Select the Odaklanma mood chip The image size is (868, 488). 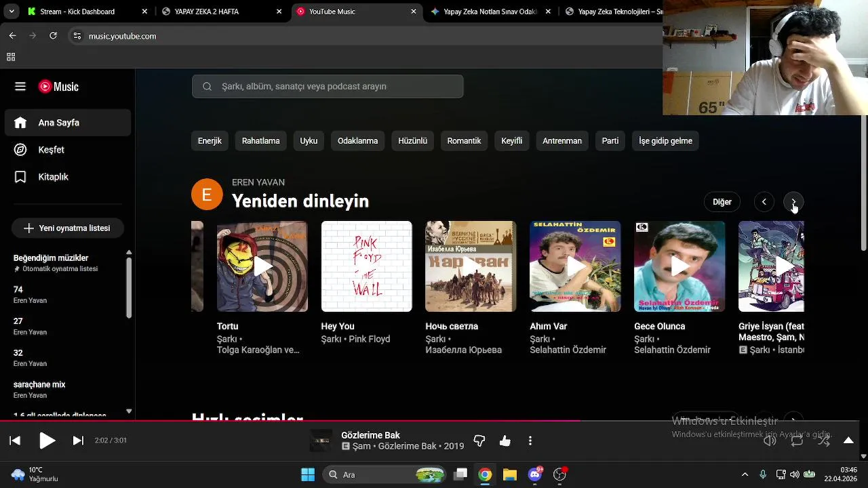point(358,141)
